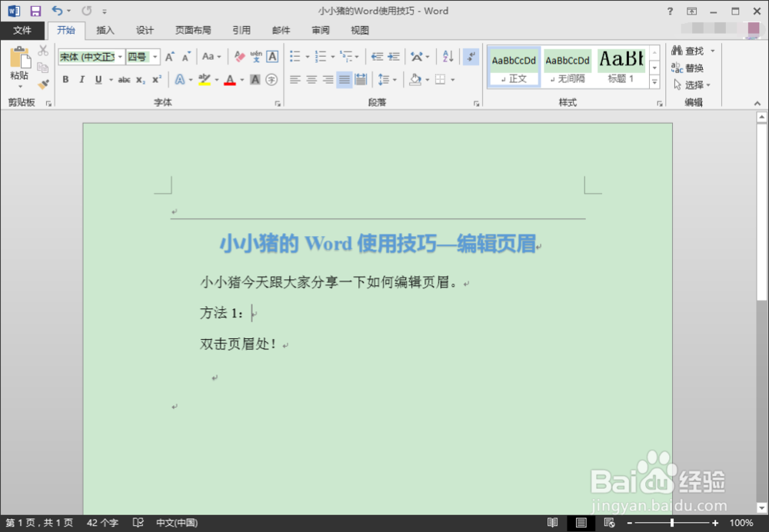Switch to Web Layout view in status bar

[609, 523]
